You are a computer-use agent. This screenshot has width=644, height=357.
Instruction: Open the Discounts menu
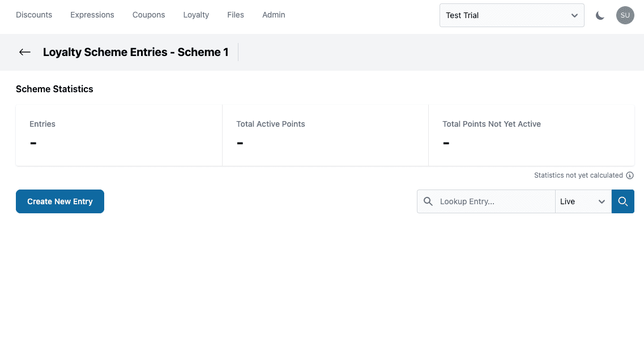pos(34,15)
